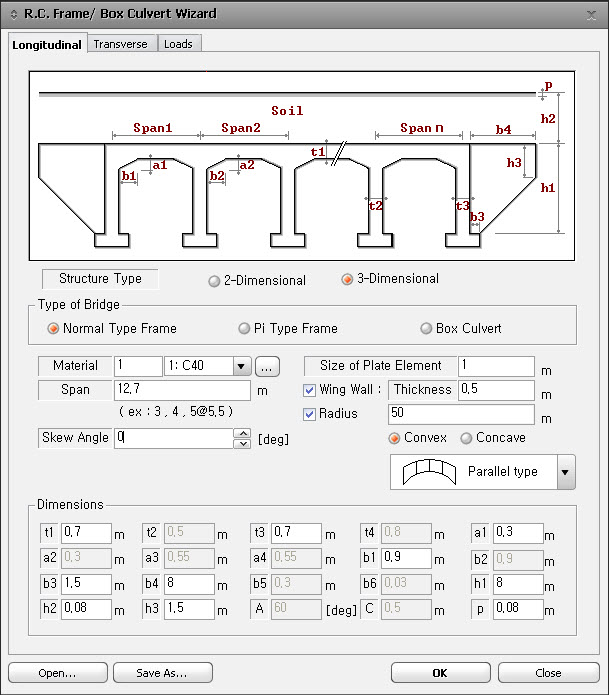
Task: Click the h1 dimension input field
Action: 517,584
